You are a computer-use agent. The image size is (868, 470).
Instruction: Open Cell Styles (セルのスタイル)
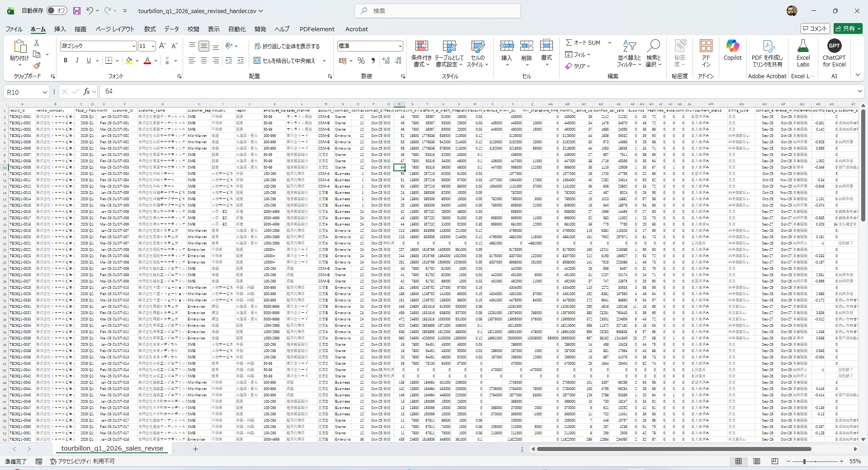pos(478,54)
